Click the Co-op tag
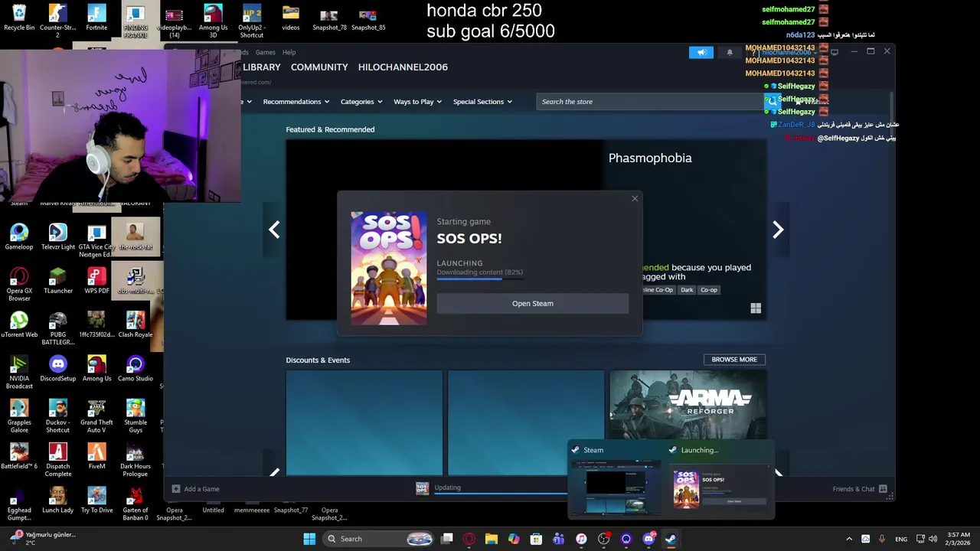Image resolution: width=980 pixels, height=551 pixels. tap(709, 290)
